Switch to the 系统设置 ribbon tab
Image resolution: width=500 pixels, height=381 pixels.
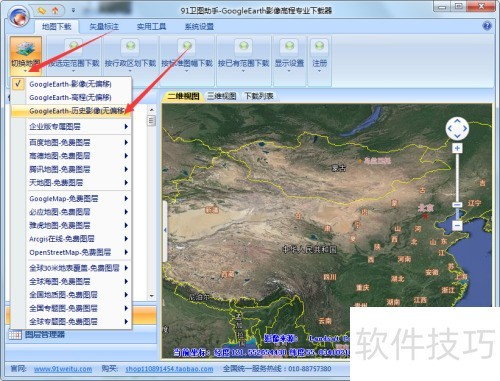point(199,26)
